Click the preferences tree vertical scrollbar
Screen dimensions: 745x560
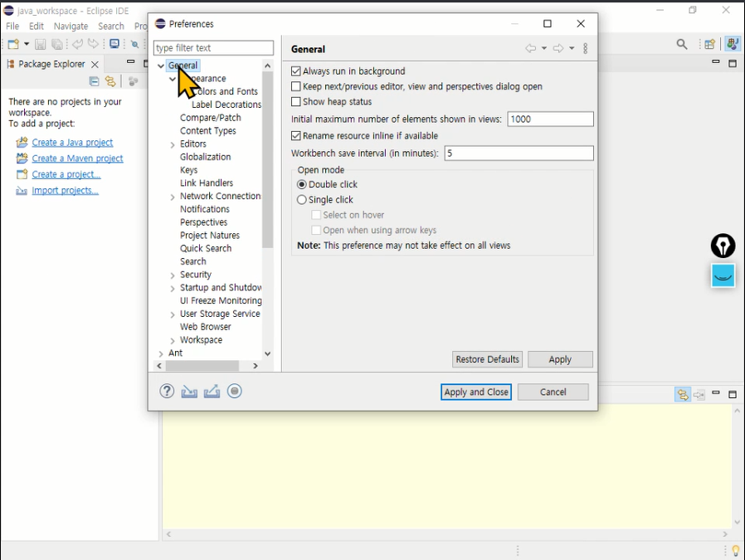(x=267, y=159)
